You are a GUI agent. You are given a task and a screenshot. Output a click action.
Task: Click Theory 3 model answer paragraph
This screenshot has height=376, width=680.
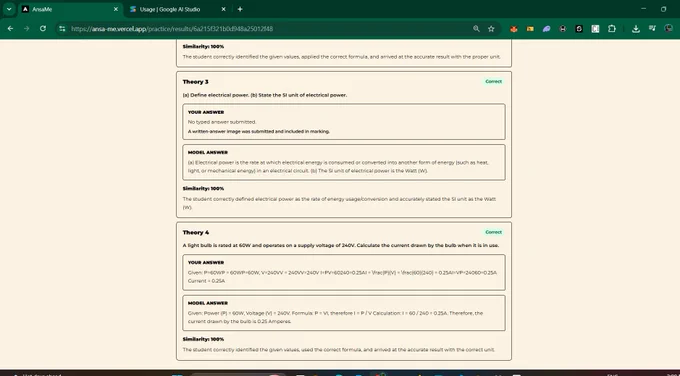(338, 167)
